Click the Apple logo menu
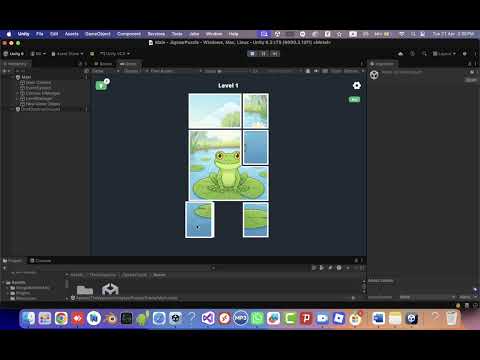Screen dimensions: 480x360 coord(9,34)
